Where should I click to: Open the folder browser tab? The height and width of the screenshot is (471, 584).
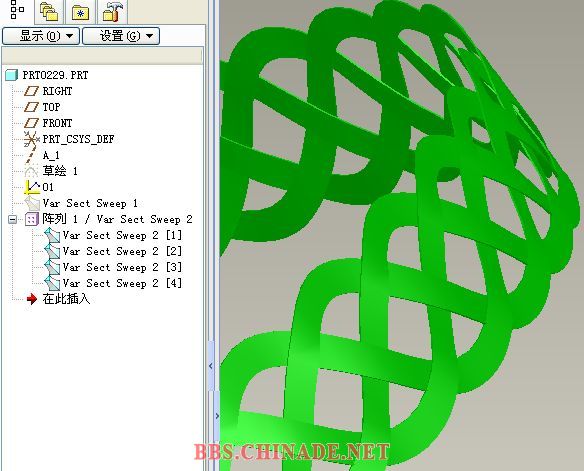pos(49,12)
